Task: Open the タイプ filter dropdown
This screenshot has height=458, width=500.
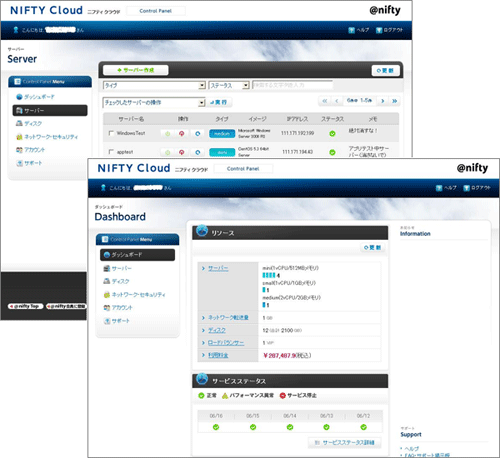Action: coord(154,86)
